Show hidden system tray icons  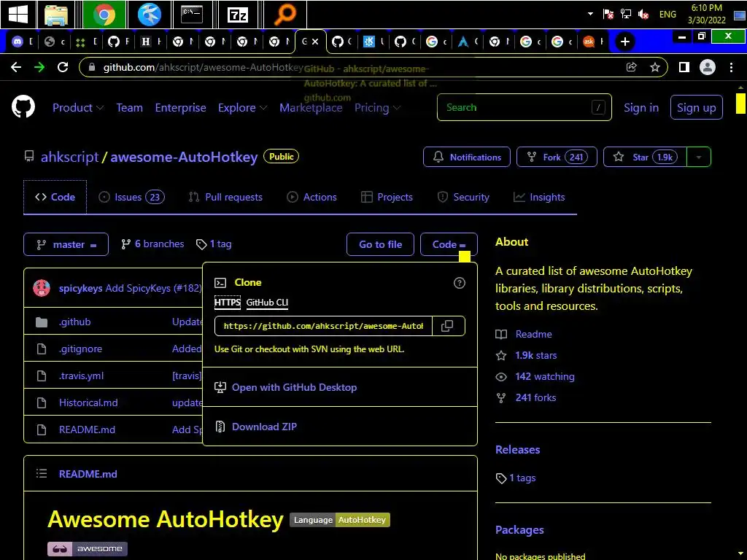590,14
